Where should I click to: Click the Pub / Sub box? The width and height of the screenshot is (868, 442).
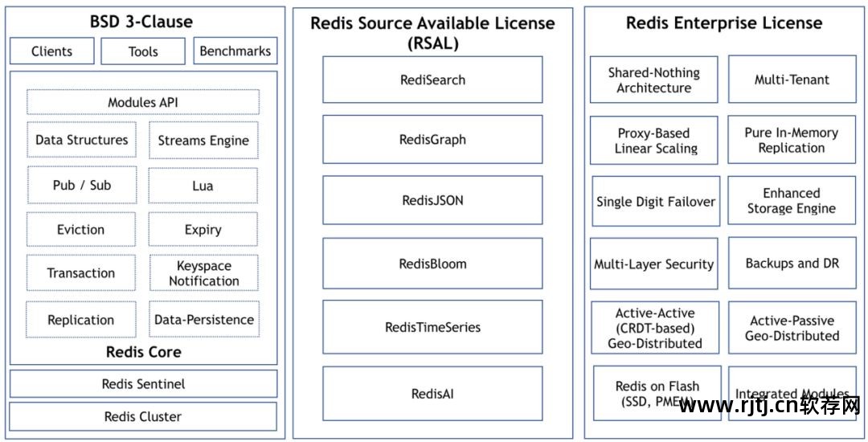[x=81, y=186]
